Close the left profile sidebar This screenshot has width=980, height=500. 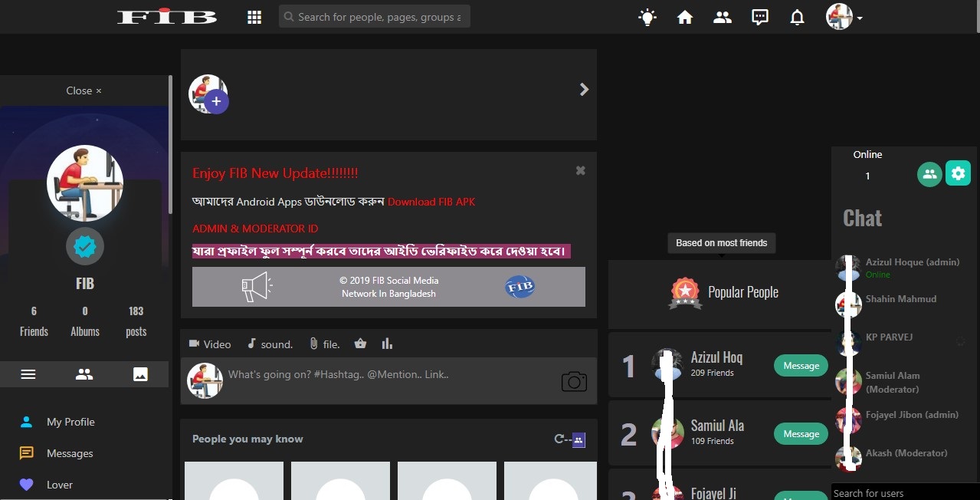click(84, 90)
